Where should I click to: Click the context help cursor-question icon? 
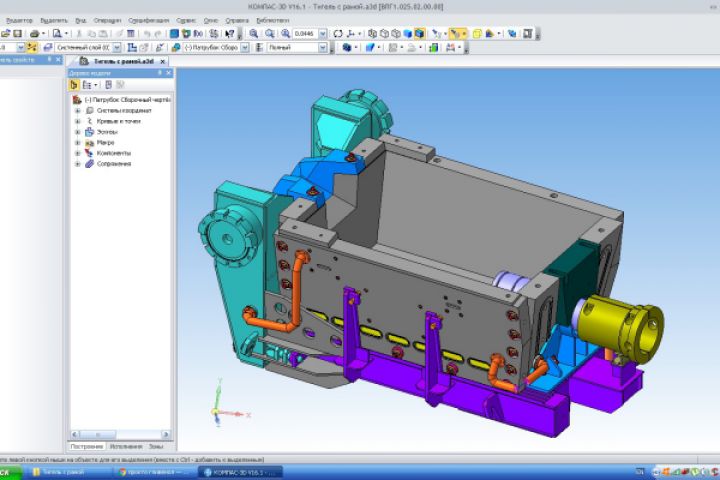point(230,34)
